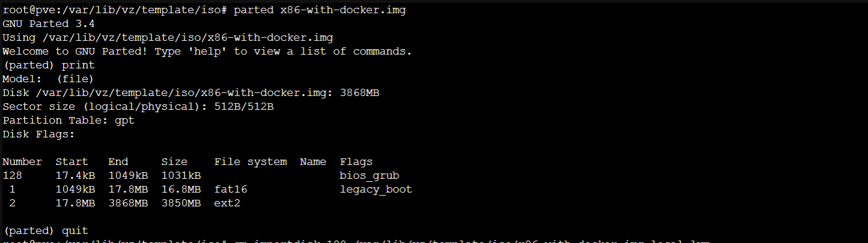Click the Model: (file) line
Screen dimensions: 868x243
(48, 79)
